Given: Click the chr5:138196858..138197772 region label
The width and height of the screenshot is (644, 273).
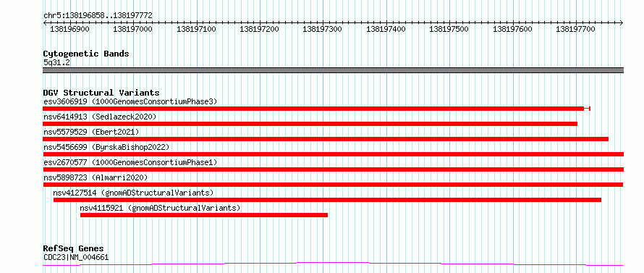Looking at the screenshot, I should (x=98, y=15).
